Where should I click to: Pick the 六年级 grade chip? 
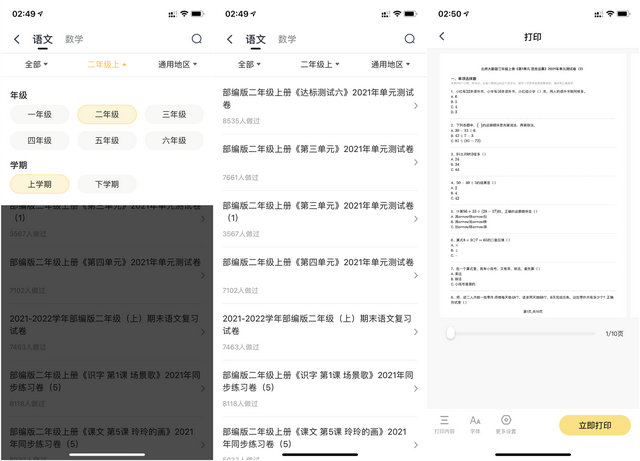174,140
